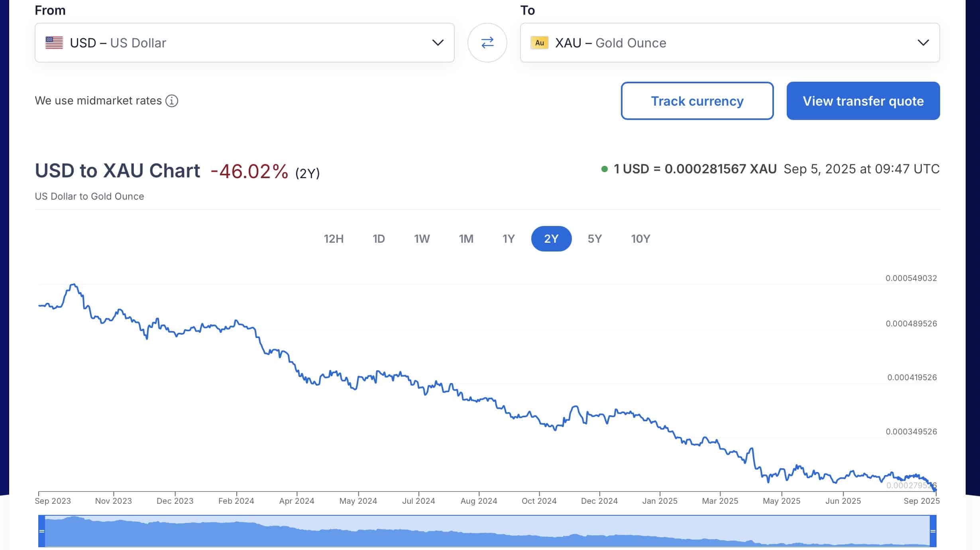The width and height of the screenshot is (980, 550).
Task: Click the Track currency button
Action: point(697,101)
